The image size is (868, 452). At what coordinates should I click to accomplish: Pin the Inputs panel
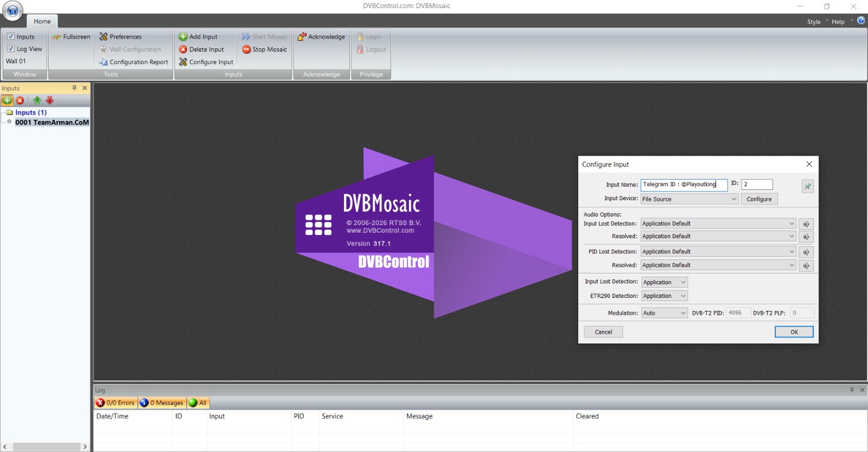[74, 88]
